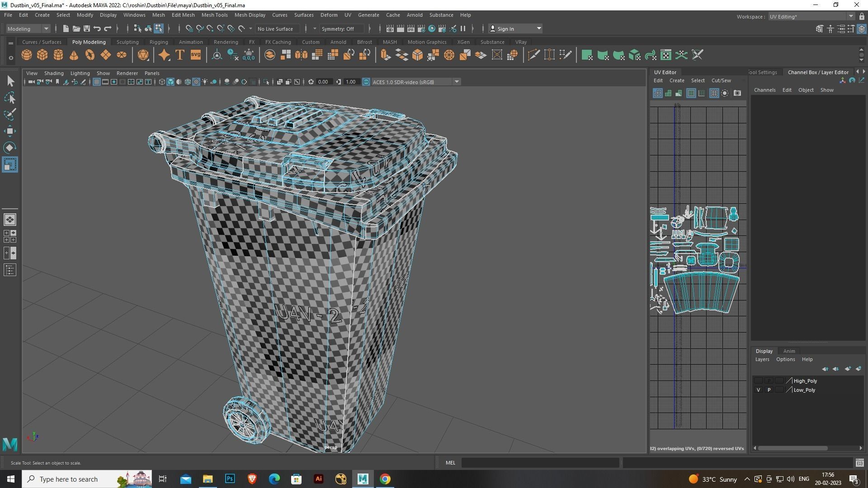Create new layer icon in Layer Editor
Screen dimensions: 868x488
pos(848,369)
